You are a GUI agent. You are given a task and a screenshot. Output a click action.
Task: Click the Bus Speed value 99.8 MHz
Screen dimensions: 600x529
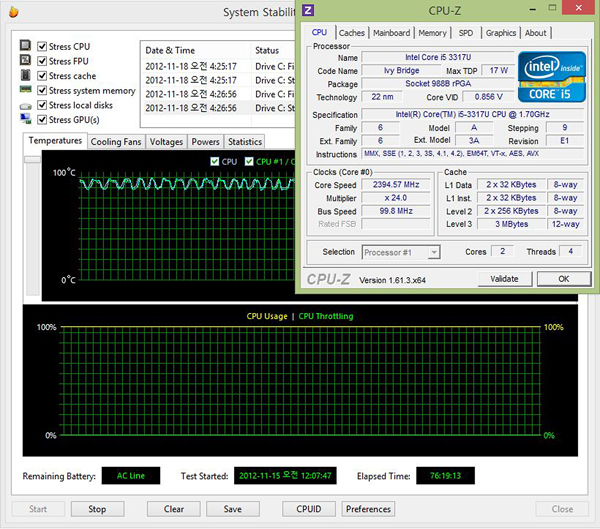[x=396, y=211]
